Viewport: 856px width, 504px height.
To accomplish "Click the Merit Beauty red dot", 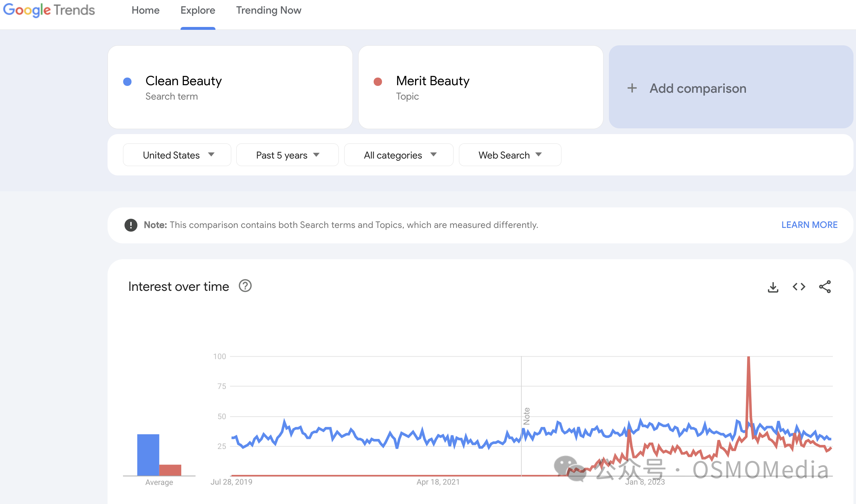I will [x=378, y=82].
